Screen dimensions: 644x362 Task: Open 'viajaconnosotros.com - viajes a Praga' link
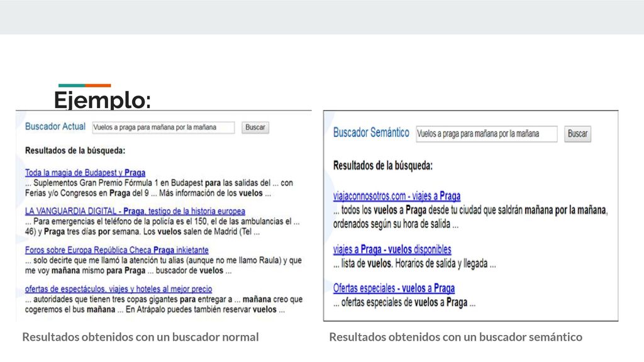click(x=397, y=196)
